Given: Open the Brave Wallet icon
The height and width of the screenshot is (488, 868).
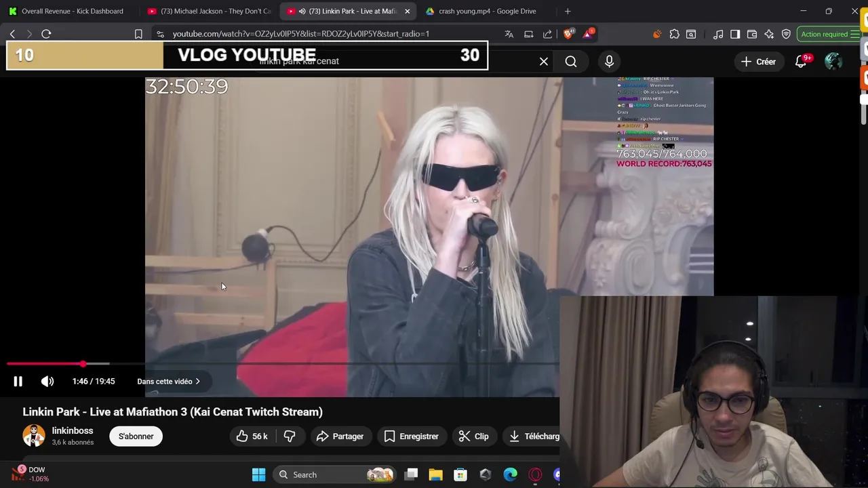Looking at the screenshot, I should click(x=752, y=34).
